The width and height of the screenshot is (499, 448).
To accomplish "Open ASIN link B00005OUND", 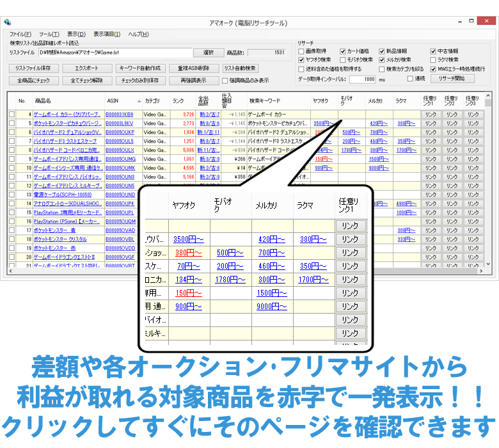I will coord(120,195).
